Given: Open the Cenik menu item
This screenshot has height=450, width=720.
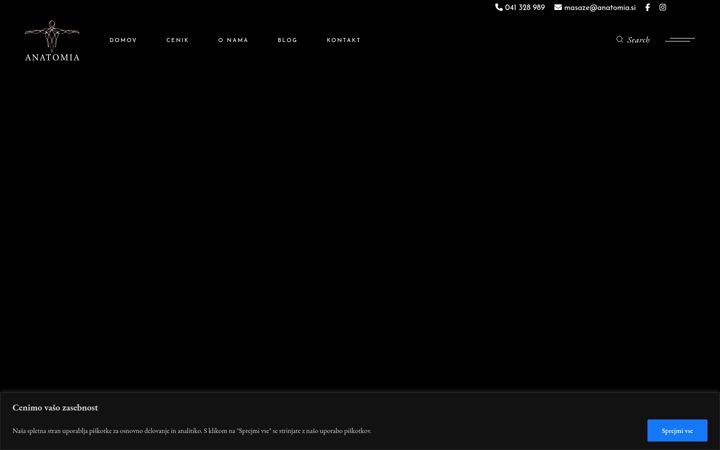Looking at the screenshot, I should coord(177,40).
